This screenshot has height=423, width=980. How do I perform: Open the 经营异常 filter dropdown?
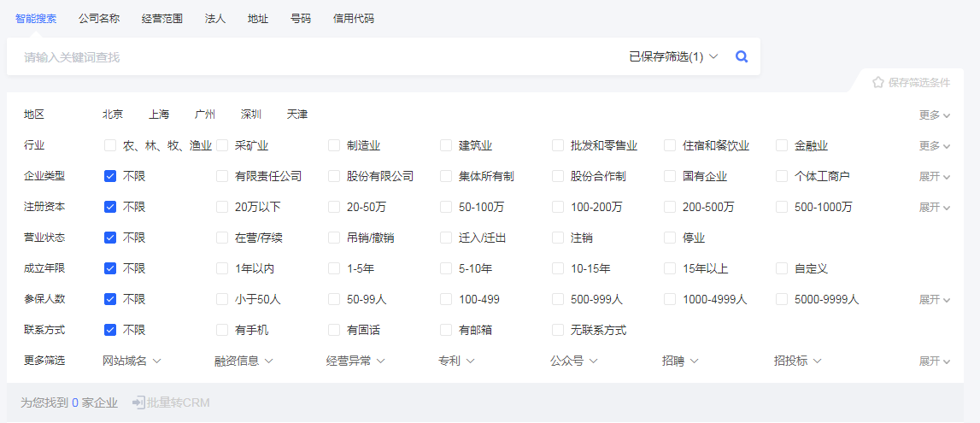tap(355, 361)
